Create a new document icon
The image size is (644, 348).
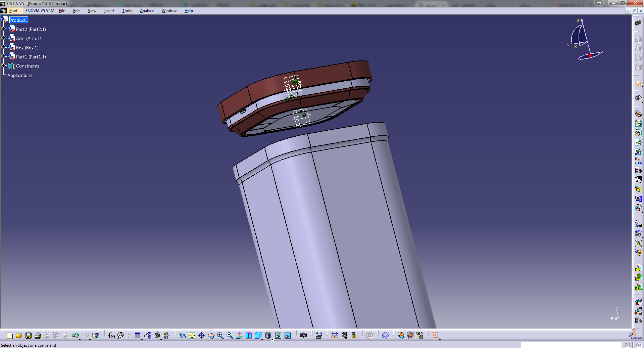(10, 335)
